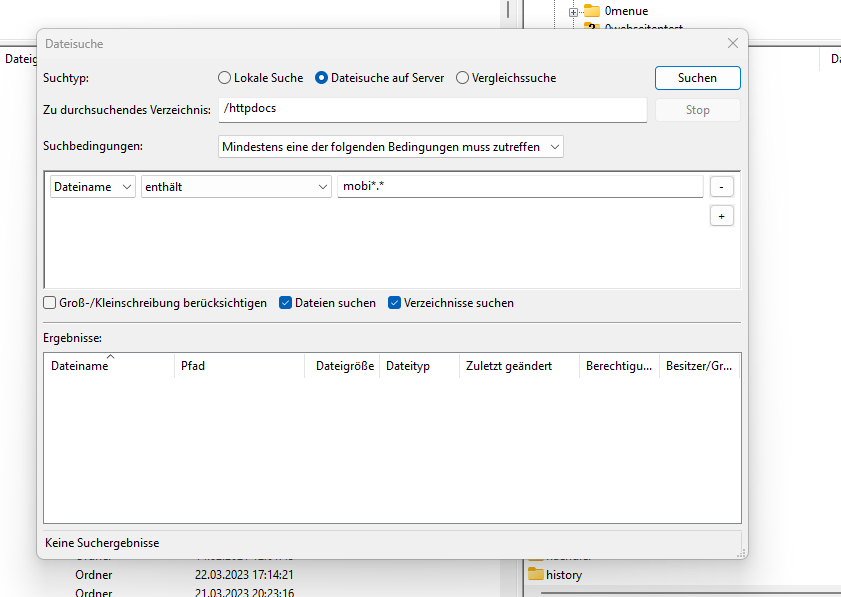Close the Dateisuche dialog
This screenshot has width=841, height=597.
pyautogui.click(x=733, y=44)
